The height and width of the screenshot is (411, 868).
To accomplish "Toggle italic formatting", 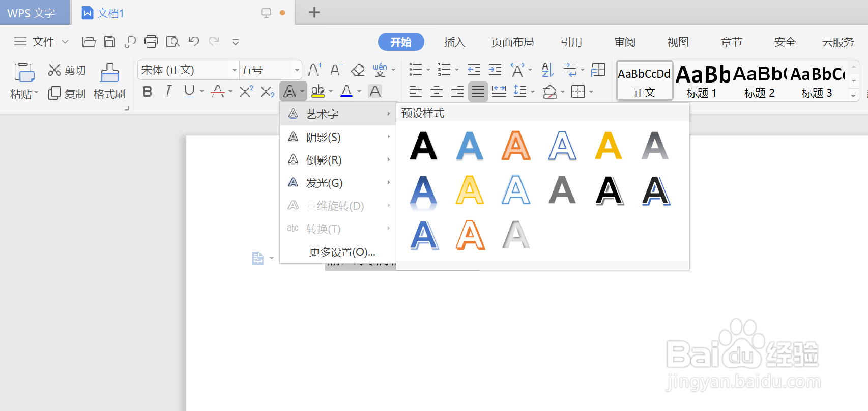I will (x=168, y=92).
